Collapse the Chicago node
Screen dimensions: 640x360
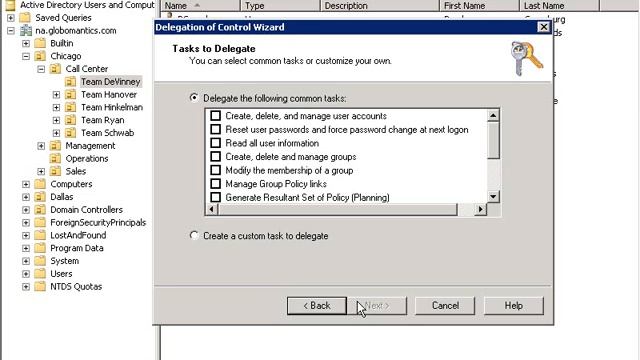tap(26, 56)
